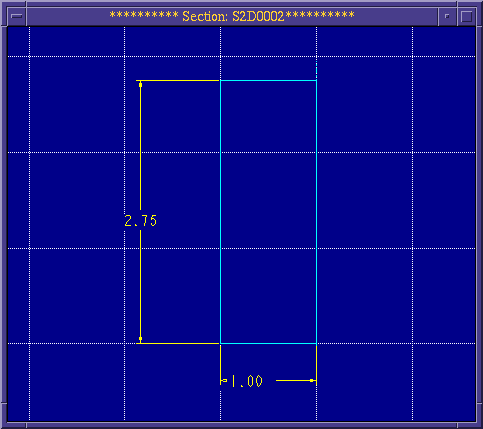
Task: Click the maximize window button
Action: coord(466,16)
